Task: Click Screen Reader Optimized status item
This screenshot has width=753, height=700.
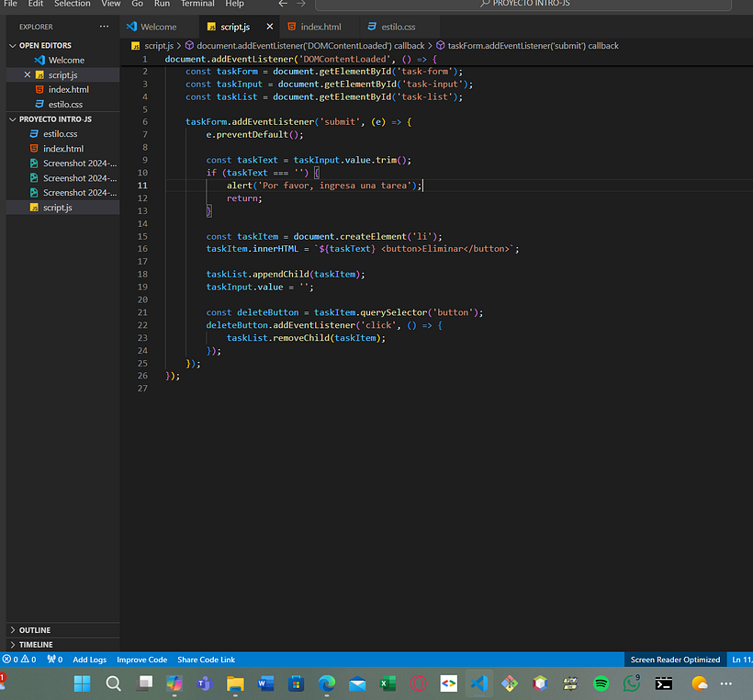Action: coord(675,660)
